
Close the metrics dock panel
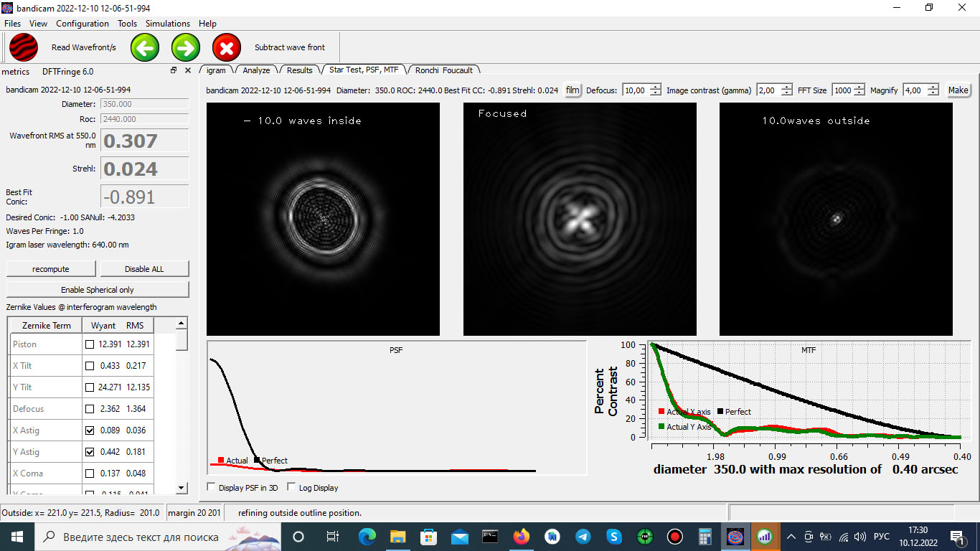(188, 70)
